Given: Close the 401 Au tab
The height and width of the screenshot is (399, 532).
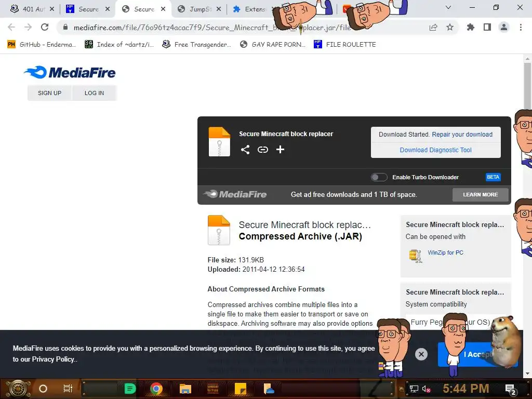Looking at the screenshot, I should point(51,9).
